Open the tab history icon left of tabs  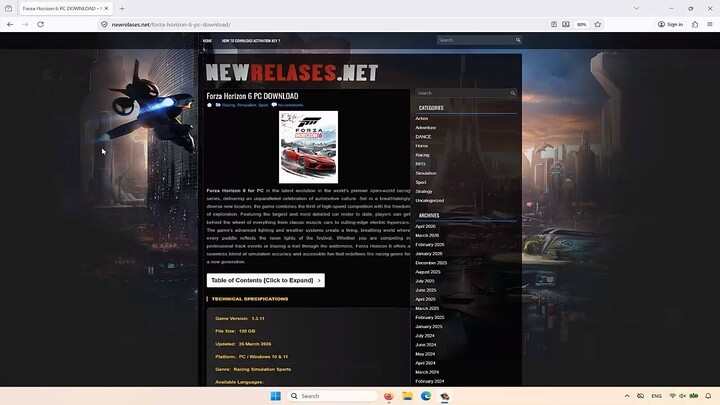tap(8, 8)
